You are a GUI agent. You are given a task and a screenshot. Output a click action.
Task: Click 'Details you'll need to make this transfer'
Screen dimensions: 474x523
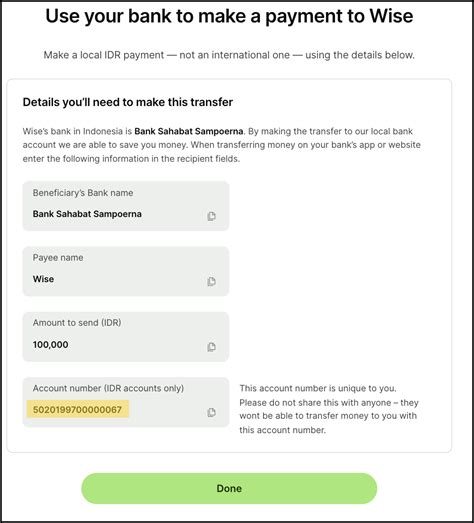tap(128, 102)
